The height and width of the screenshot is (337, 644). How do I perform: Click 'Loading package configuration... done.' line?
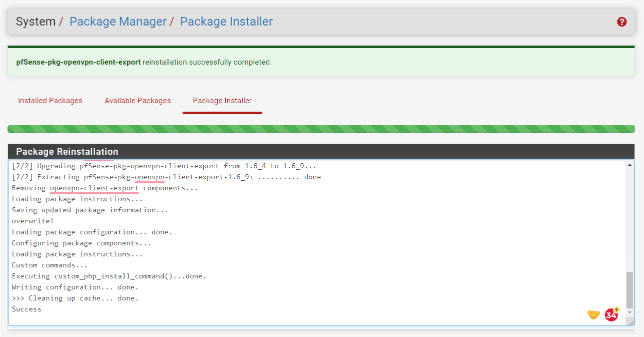point(92,232)
